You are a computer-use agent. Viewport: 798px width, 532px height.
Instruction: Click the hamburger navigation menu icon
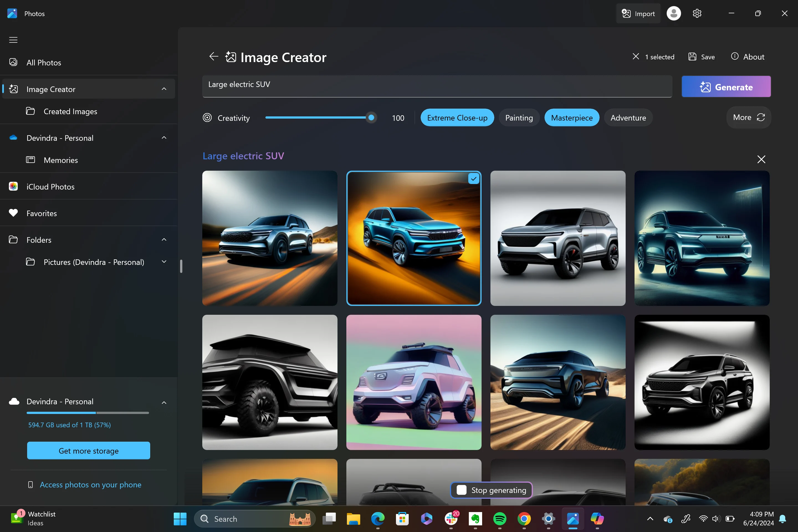[13, 40]
